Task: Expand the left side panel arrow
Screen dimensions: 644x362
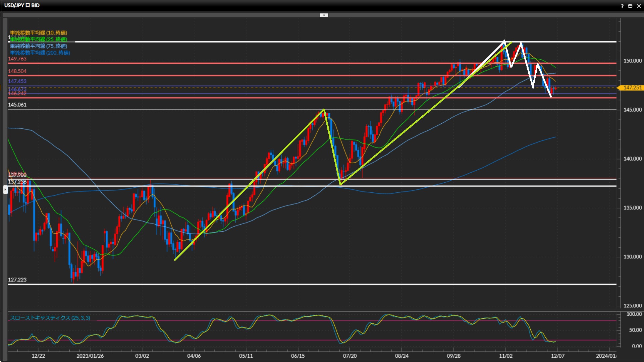Action: [5, 190]
